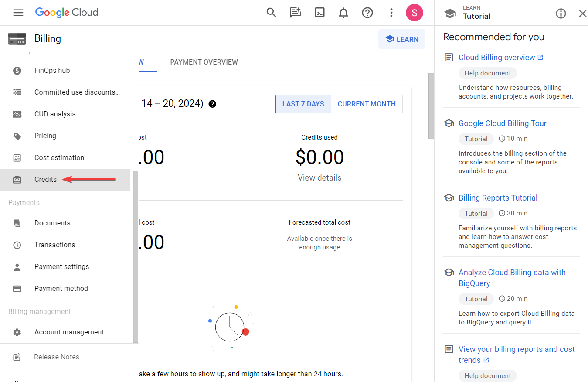The image size is (588, 382).
Task: Open the hamburger navigation menu
Action: tap(18, 13)
